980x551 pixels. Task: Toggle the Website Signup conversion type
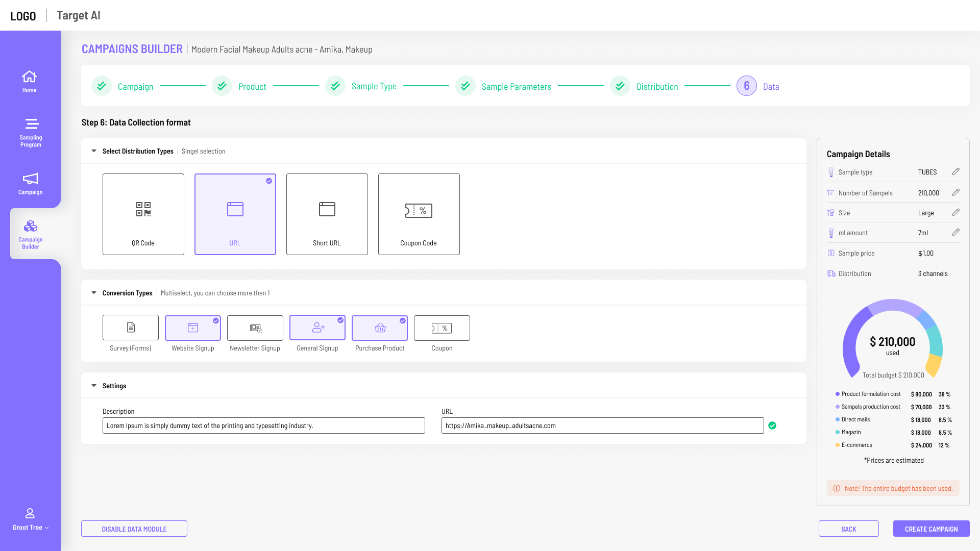[193, 328]
